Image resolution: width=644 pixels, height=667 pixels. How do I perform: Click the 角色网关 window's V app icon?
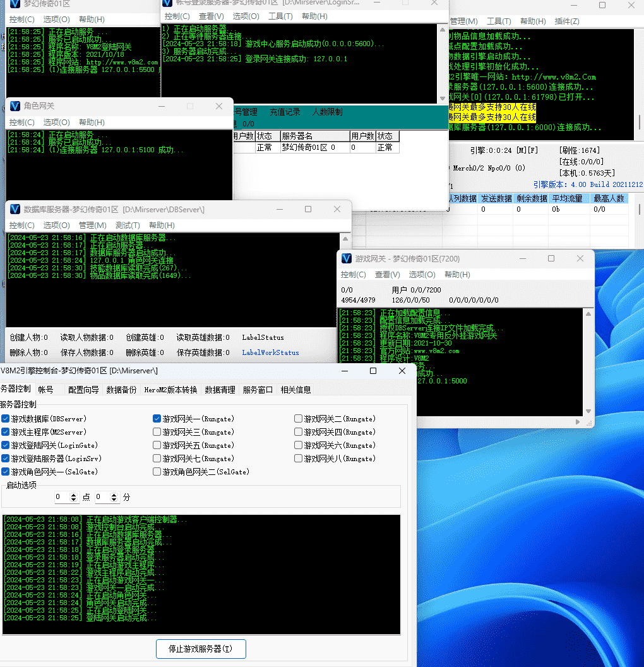tap(15, 106)
